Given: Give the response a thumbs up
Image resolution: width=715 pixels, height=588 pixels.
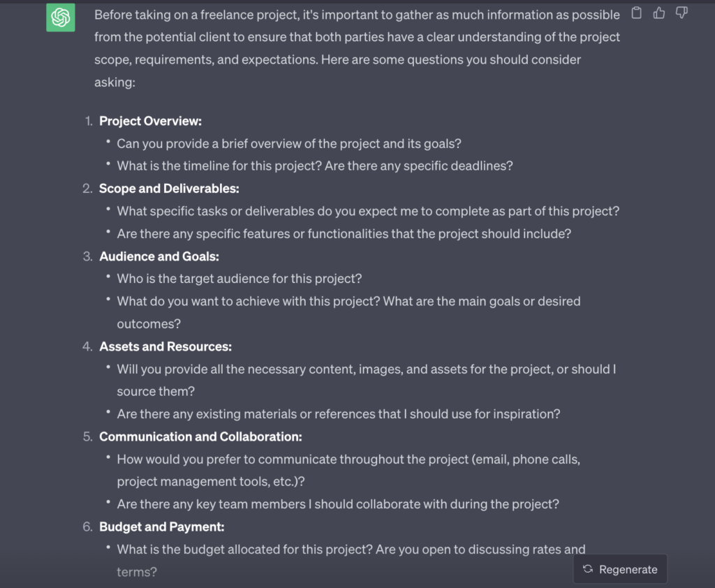Looking at the screenshot, I should (x=659, y=13).
